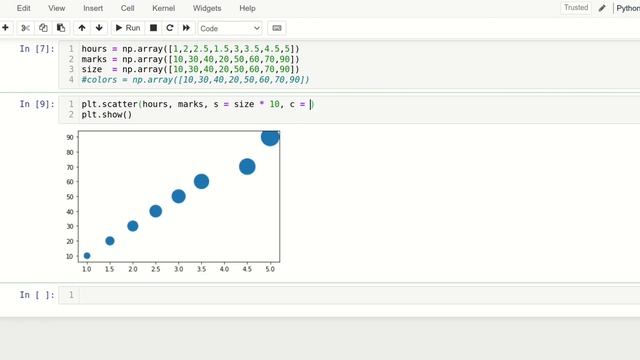Screen dimensions: 640x360
Task: Run the current cell
Action: coord(128,28)
